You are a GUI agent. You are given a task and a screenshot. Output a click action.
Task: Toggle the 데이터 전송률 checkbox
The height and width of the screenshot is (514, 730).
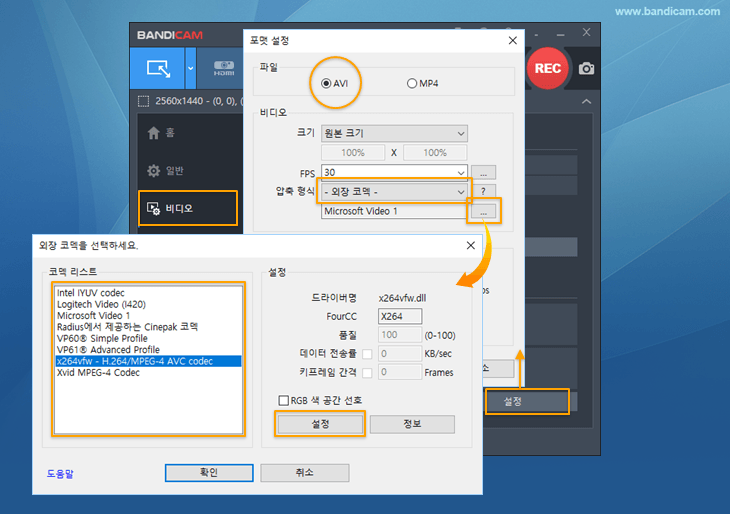tap(367, 353)
